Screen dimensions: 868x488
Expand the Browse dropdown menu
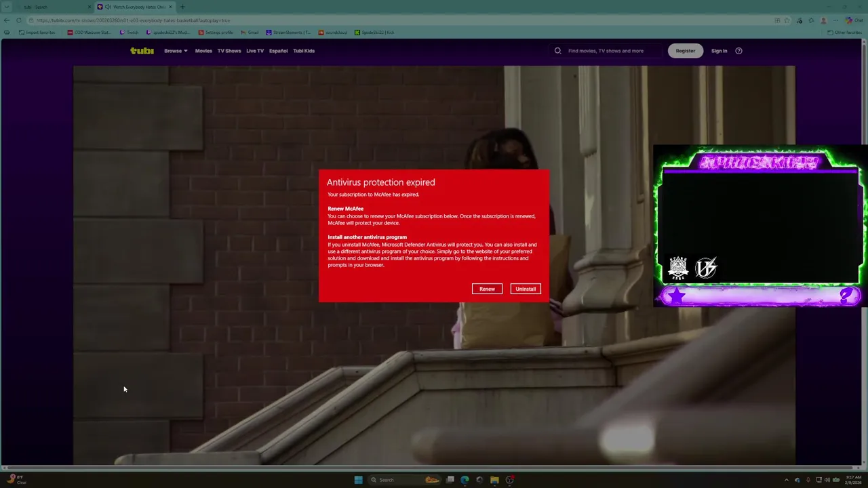(x=176, y=51)
